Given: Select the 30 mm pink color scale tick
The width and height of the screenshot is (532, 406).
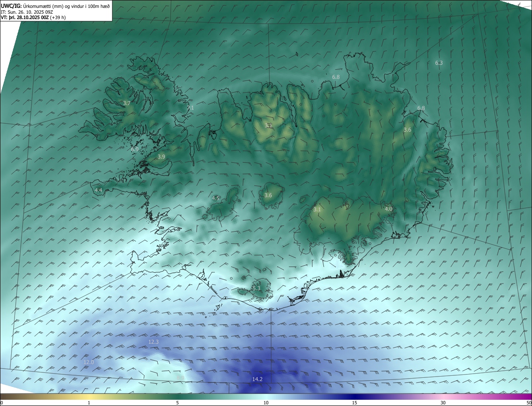Looking at the screenshot, I should tap(443, 403).
